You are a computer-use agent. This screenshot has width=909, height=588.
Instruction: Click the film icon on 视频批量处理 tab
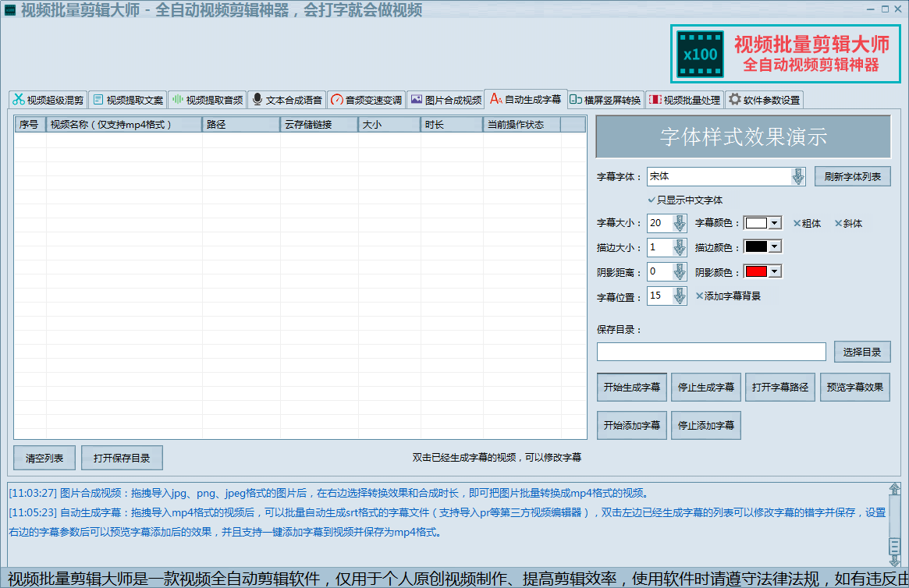click(655, 100)
